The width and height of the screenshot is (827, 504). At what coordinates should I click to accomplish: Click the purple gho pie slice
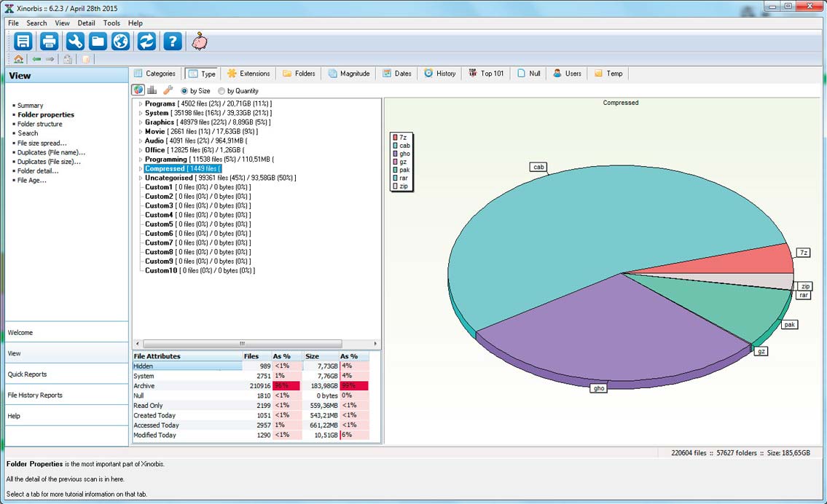pyautogui.click(x=612, y=332)
